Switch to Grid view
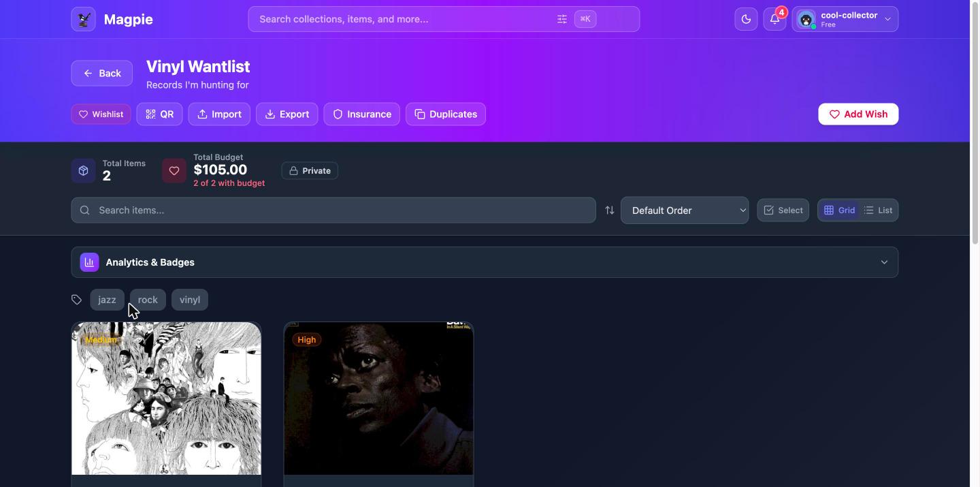980x487 pixels. (839, 210)
